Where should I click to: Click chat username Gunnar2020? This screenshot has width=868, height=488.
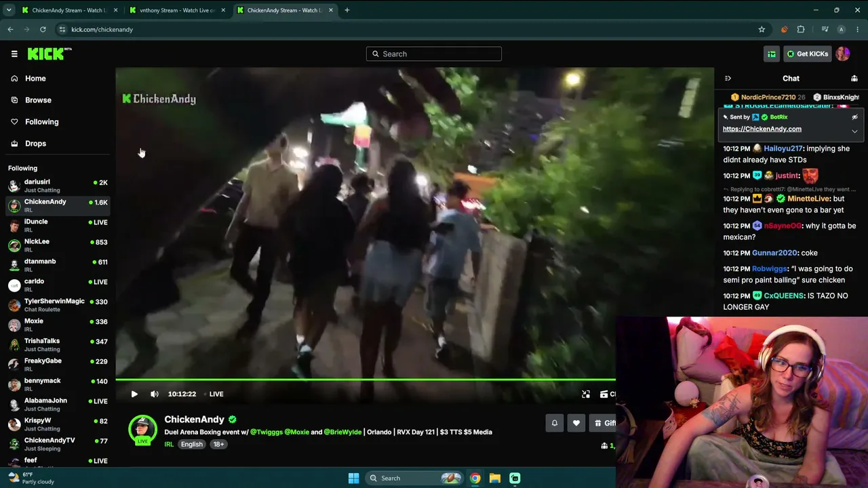pos(774,253)
